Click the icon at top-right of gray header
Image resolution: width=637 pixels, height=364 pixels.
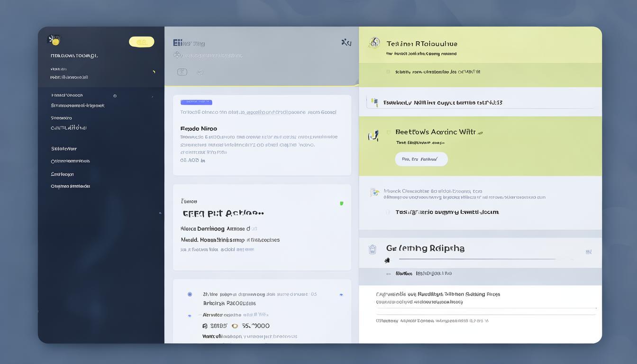346,43
